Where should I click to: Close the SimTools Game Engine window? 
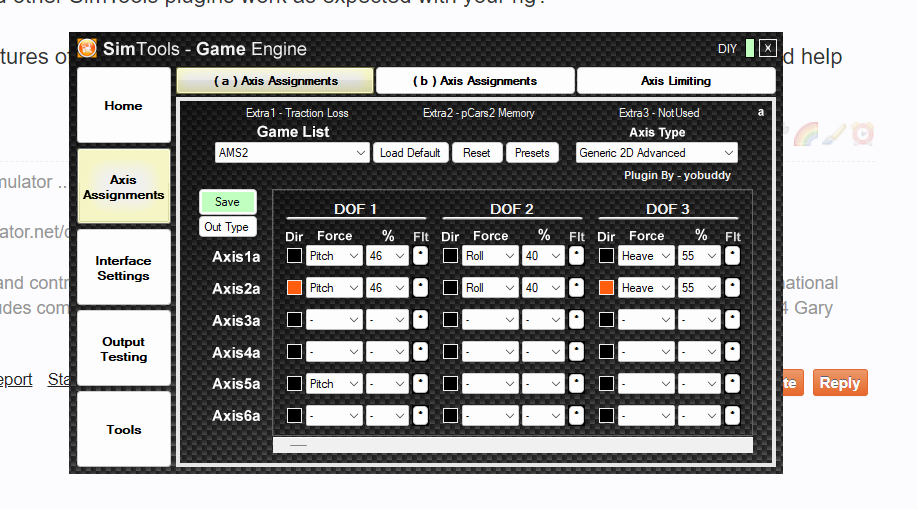[768, 48]
